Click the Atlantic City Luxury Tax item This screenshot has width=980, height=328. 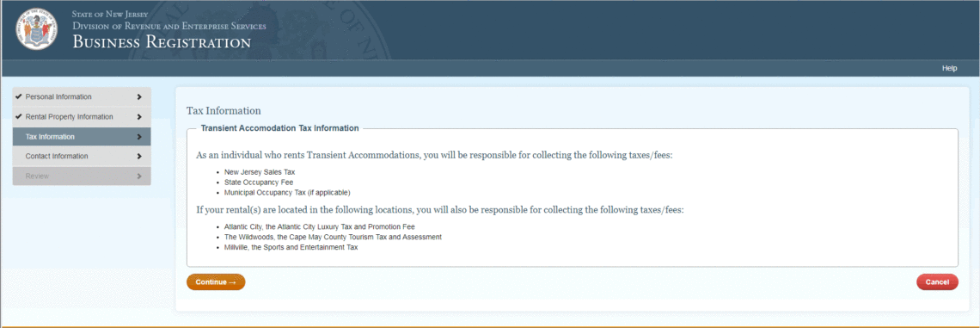pyautogui.click(x=320, y=226)
